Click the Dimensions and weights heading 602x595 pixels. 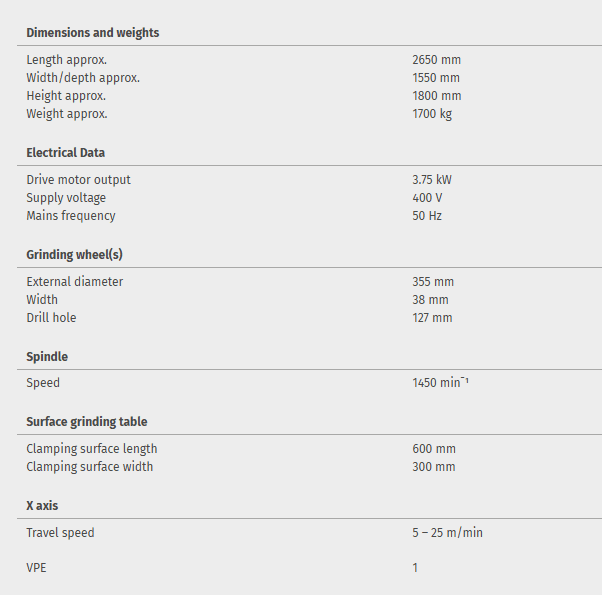click(x=92, y=32)
